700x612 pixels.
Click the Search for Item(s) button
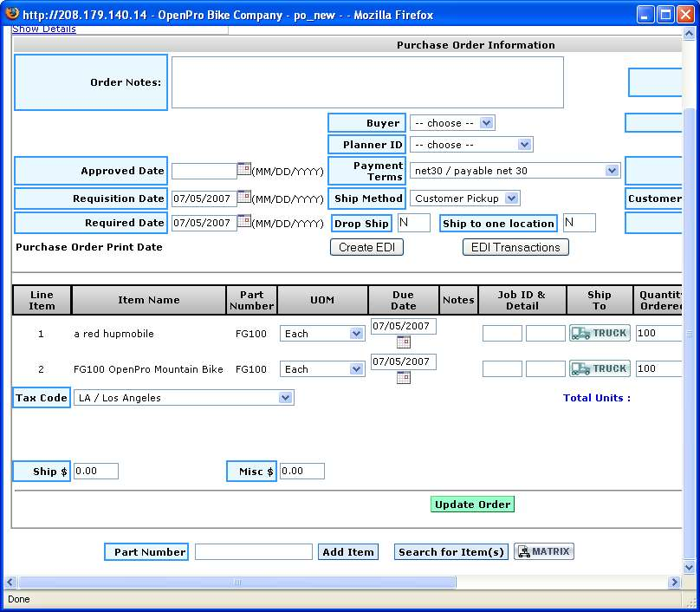pyautogui.click(x=451, y=552)
